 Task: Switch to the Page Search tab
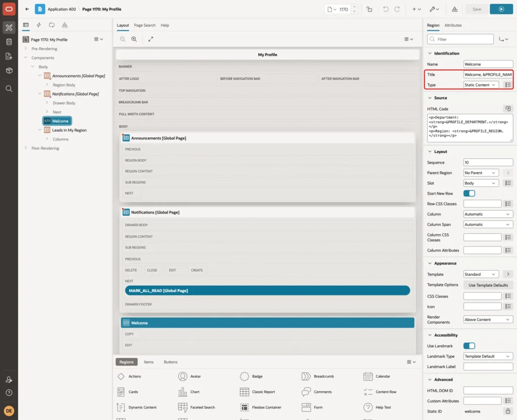(145, 25)
